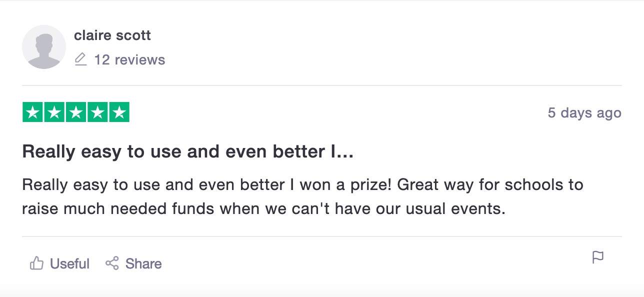Click the review text line mentioning 'won a prize!'

(303, 184)
